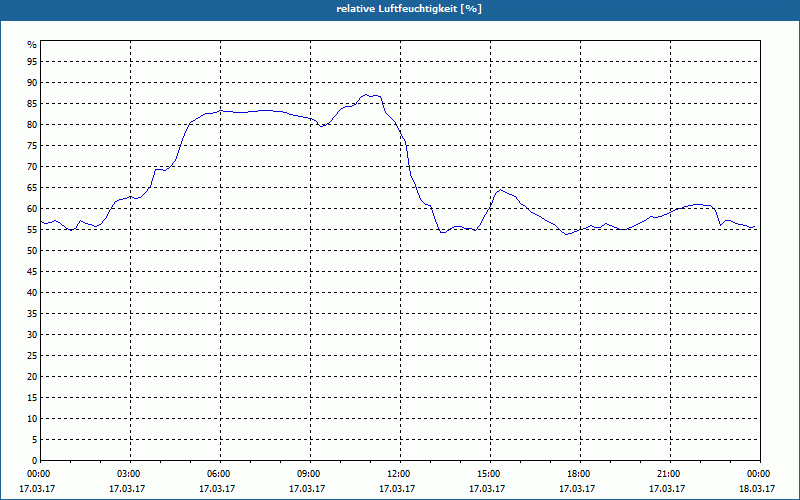Select the 17.03.17 date under 12:00

tap(397, 489)
